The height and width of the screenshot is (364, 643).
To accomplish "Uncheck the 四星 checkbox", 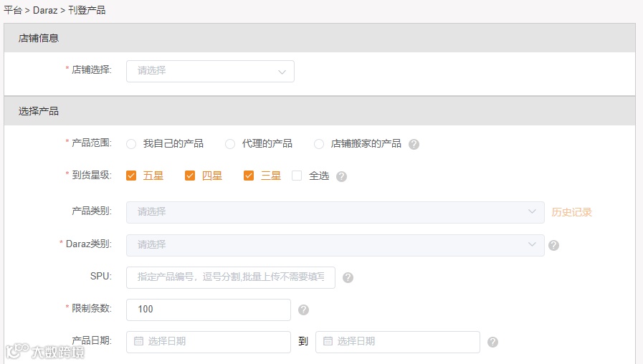I will (x=190, y=176).
